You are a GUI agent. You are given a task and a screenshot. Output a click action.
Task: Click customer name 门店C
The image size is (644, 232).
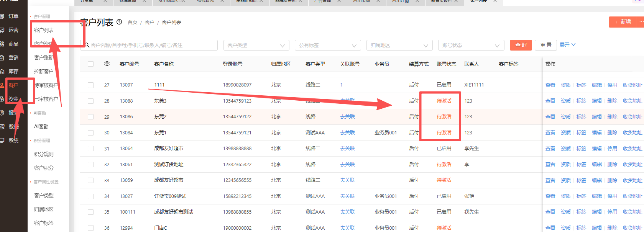click(161, 228)
